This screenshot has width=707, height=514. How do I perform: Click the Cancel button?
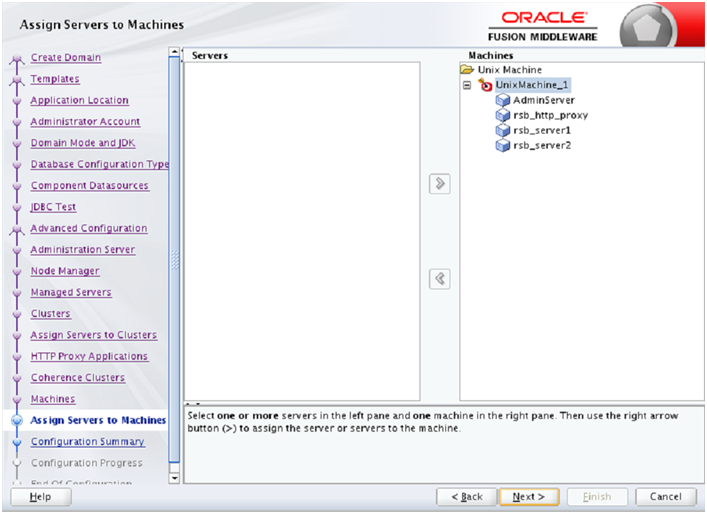[x=666, y=497]
